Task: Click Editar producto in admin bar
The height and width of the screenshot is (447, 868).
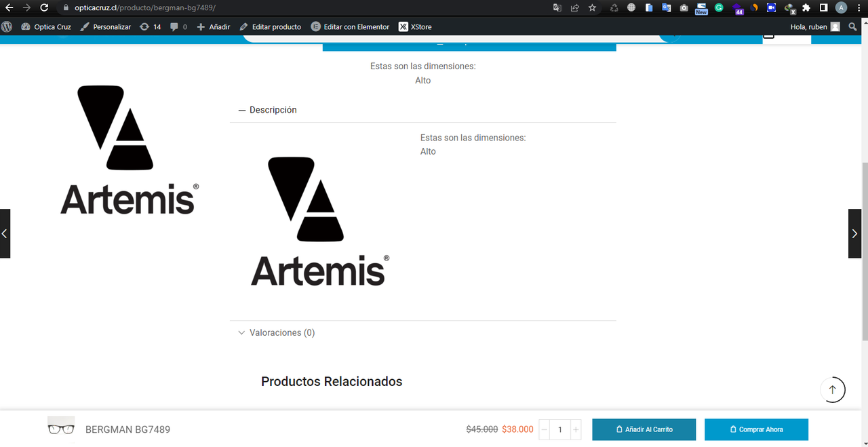Action: [x=271, y=26]
